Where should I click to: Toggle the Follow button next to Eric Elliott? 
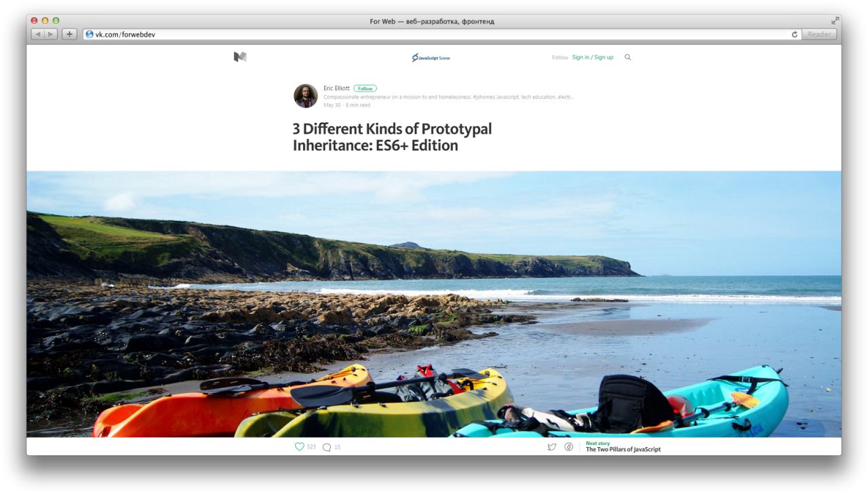(365, 88)
